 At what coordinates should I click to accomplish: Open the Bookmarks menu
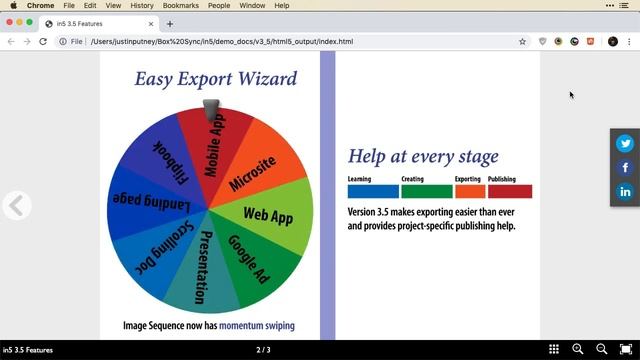point(180,5)
